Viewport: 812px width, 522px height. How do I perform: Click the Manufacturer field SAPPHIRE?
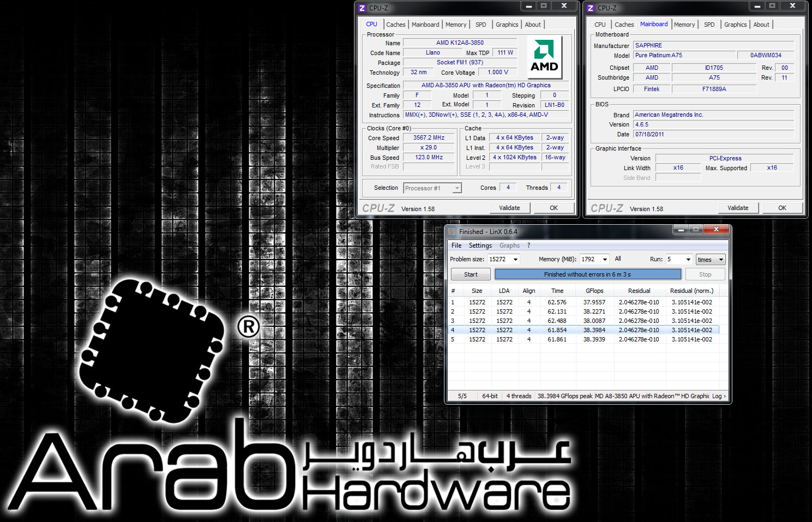click(713, 45)
